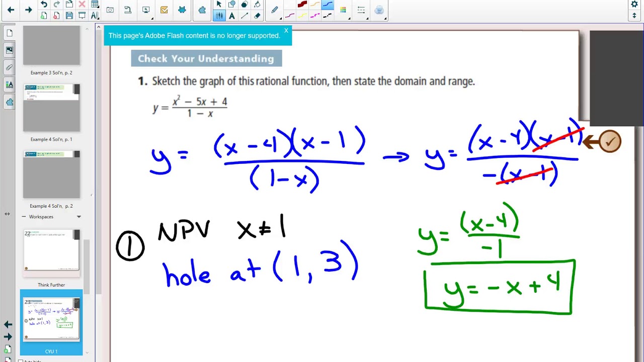Save the file with the floppy disk icon
The image size is (644, 362).
(x=69, y=16)
